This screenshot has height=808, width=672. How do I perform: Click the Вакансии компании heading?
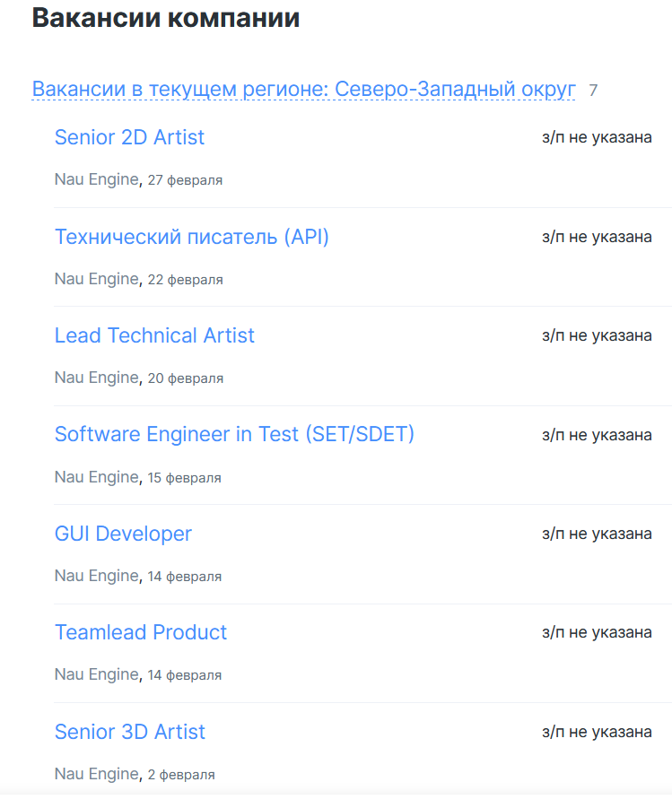pos(166,18)
